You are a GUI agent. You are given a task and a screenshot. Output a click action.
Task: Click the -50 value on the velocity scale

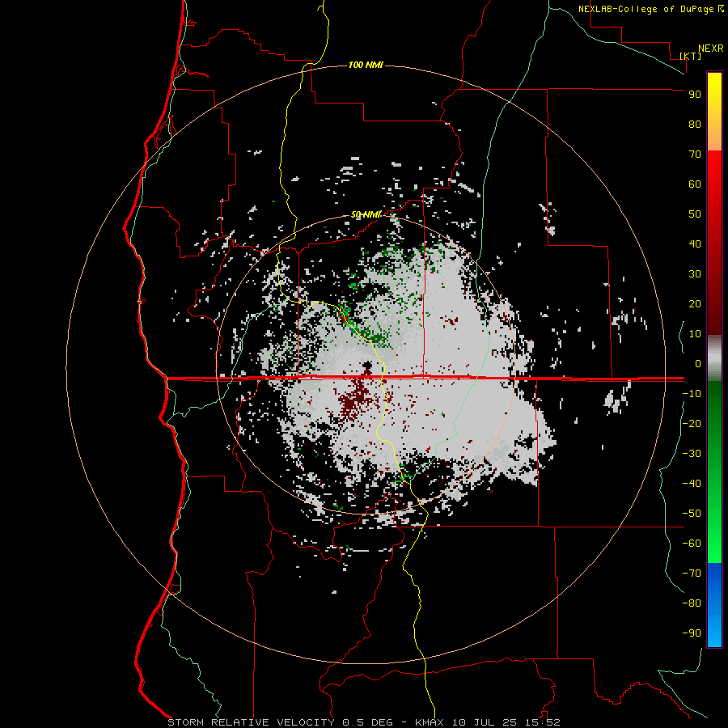point(692,514)
